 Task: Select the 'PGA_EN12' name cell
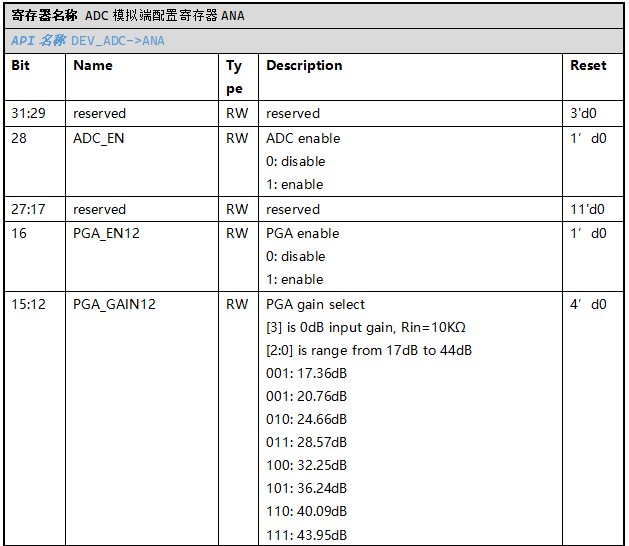coord(106,234)
